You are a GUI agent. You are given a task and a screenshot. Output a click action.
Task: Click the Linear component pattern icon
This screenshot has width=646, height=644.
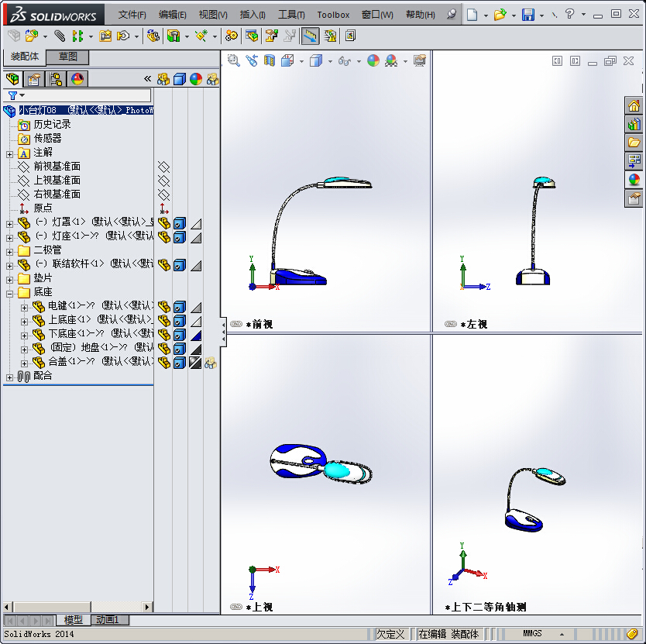pyautogui.click(x=77, y=36)
